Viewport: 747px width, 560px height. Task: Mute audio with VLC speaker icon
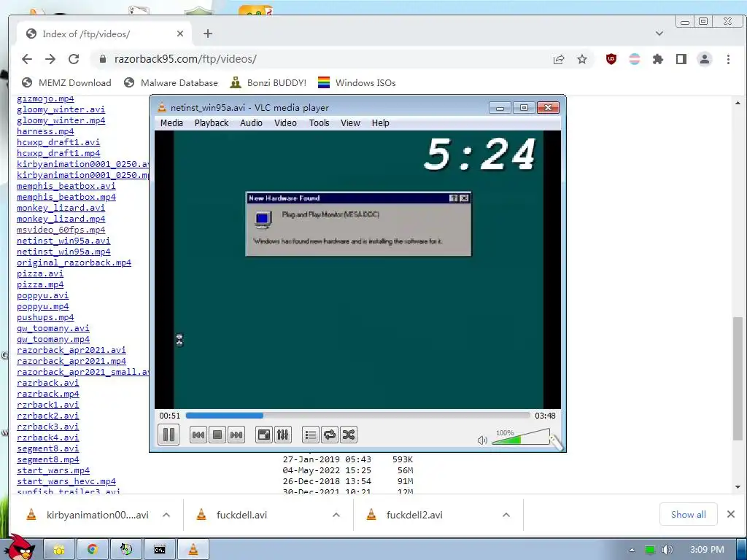click(x=482, y=440)
